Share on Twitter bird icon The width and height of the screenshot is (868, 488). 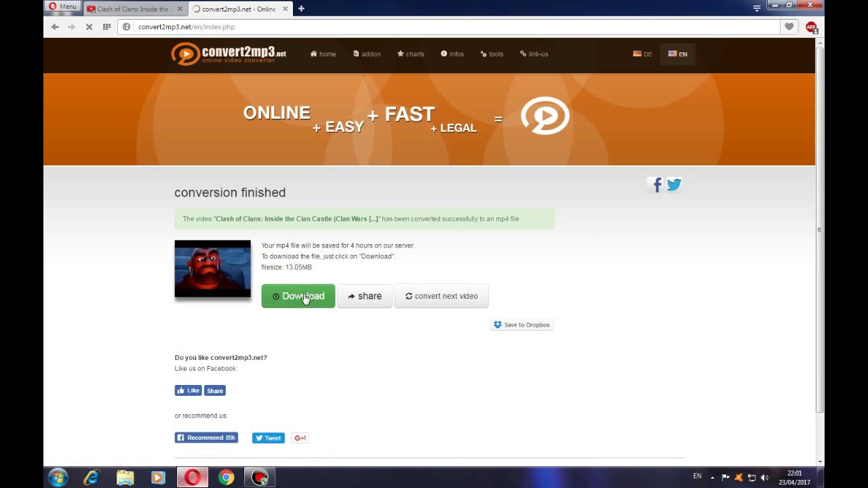point(673,184)
